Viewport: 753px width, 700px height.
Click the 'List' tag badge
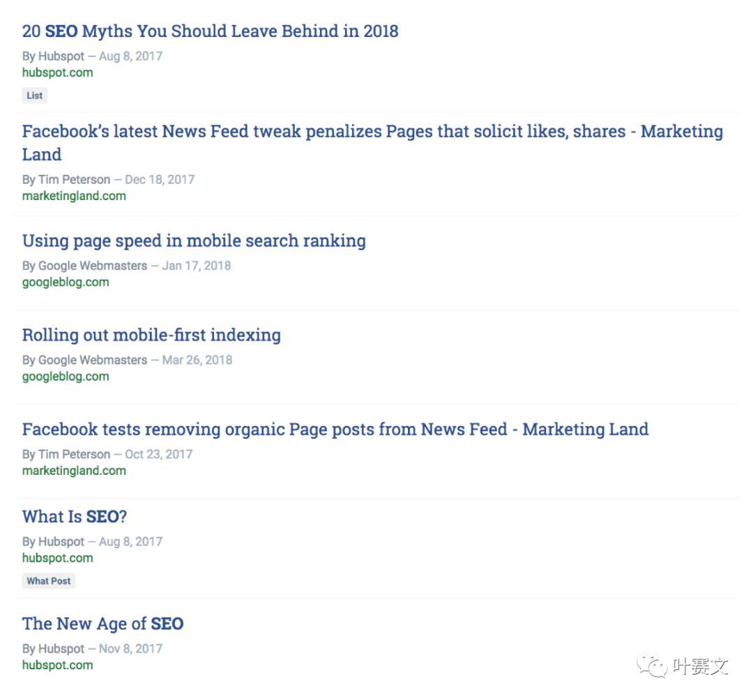tap(35, 96)
